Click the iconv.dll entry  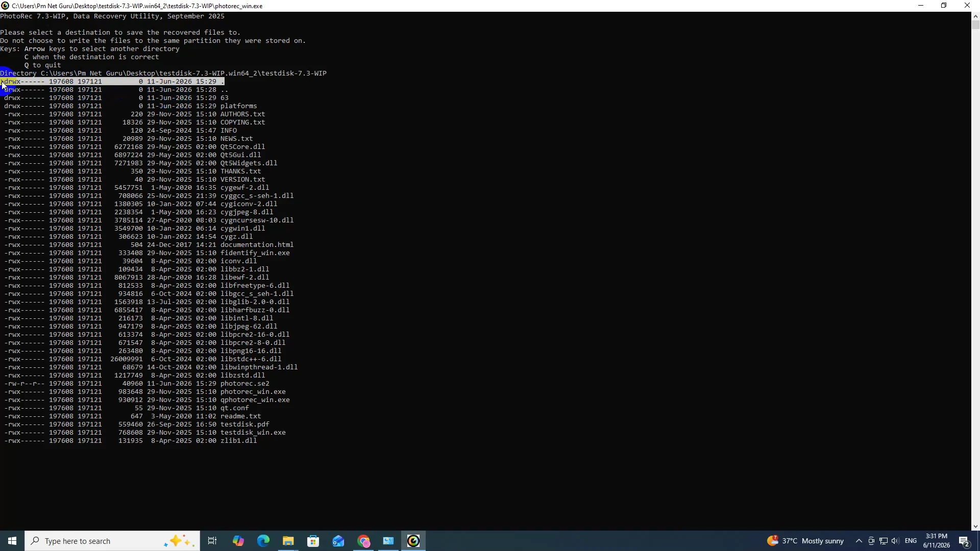tap(131, 261)
